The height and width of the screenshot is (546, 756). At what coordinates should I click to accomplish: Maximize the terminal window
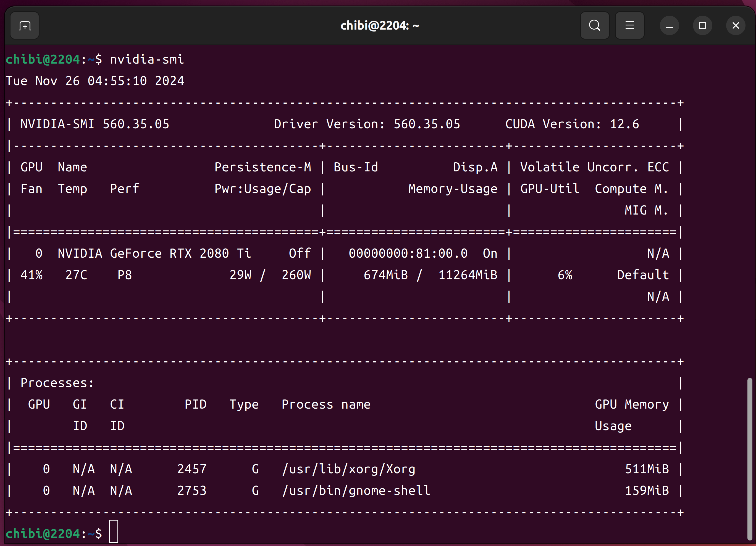point(702,26)
